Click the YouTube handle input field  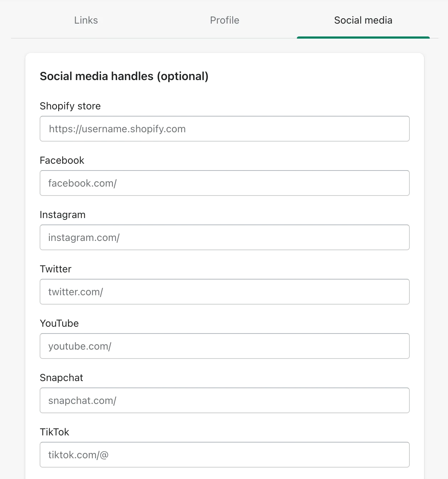click(224, 346)
